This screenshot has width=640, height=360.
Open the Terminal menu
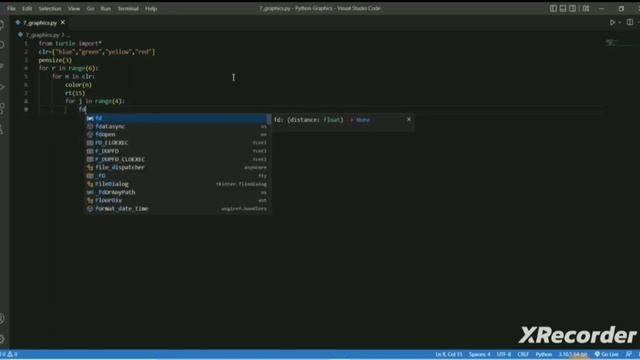pyautogui.click(x=128, y=8)
